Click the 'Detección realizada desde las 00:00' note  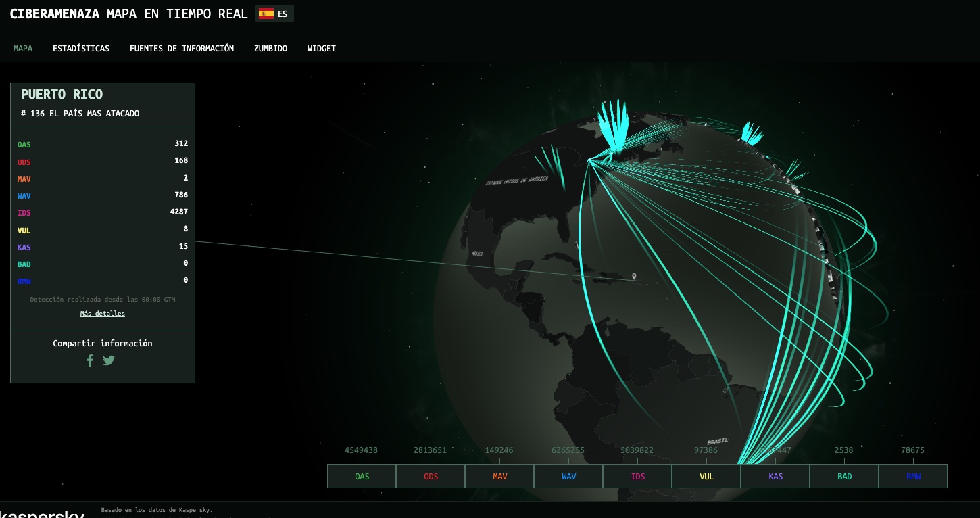[x=103, y=299]
